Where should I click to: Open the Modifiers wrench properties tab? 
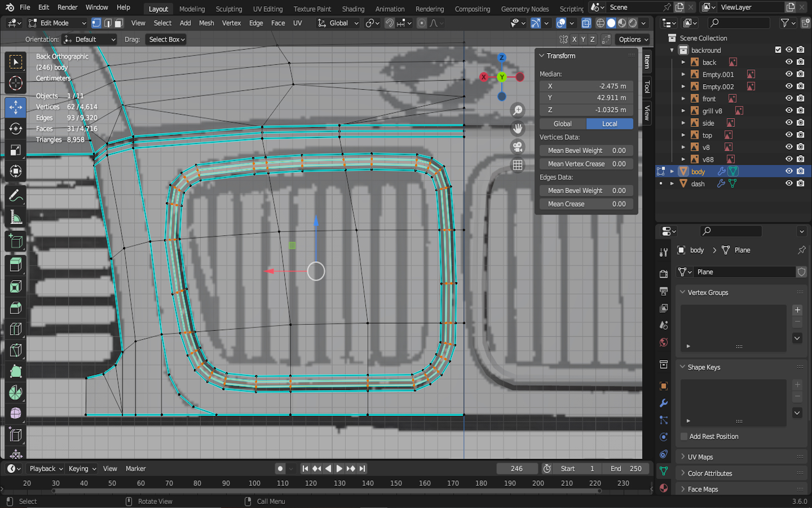664,403
